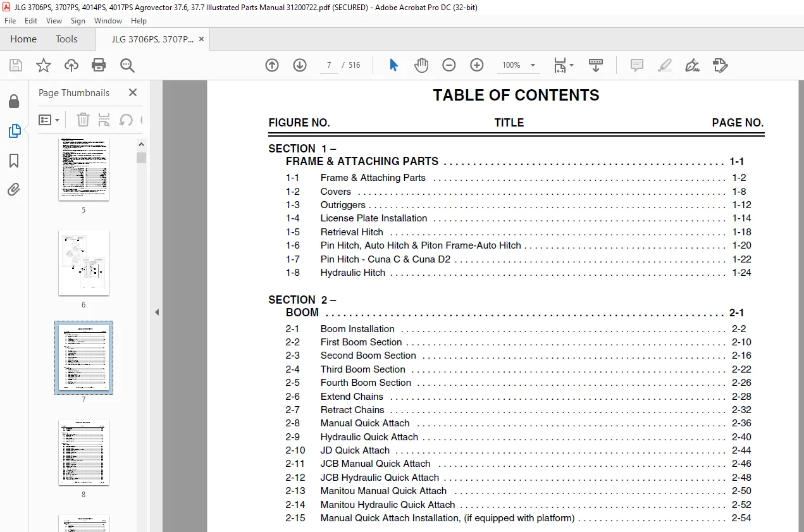Close the JLG 3706PS document tab
Screen dimensions: 804x532
[x=201, y=39]
